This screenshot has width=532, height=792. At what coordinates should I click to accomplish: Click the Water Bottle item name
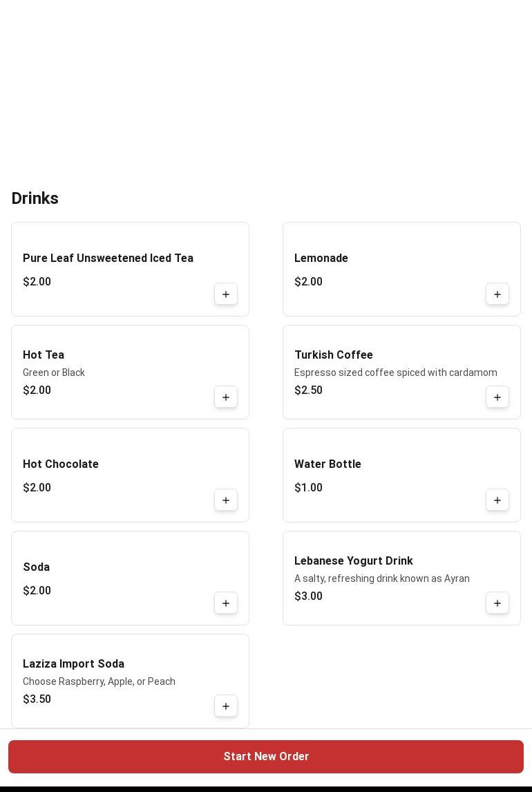[x=327, y=464]
